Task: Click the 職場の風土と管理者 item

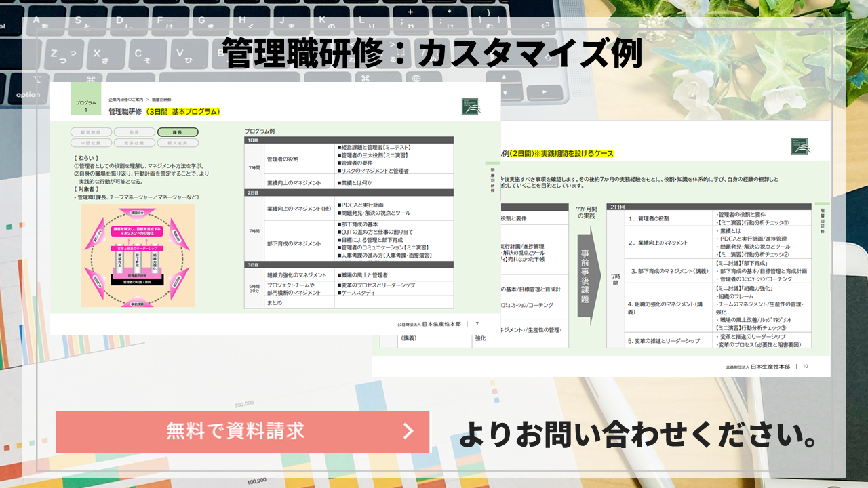Action: [363, 275]
